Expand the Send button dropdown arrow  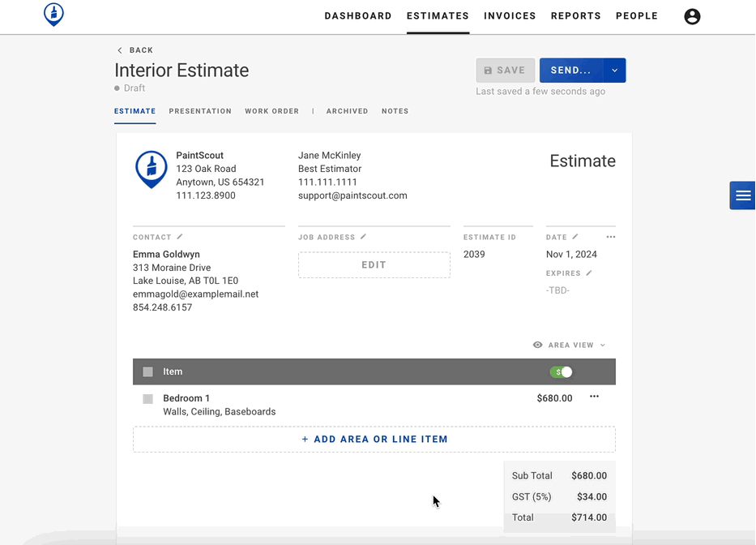pyautogui.click(x=615, y=71)
